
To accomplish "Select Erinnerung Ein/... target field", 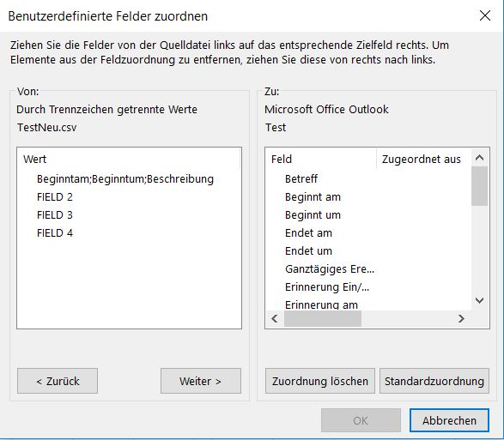I will pyautogui.click(x=327, y=286).
